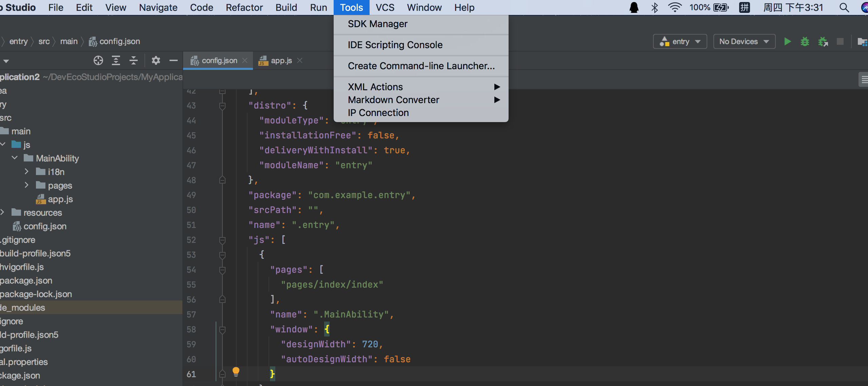Fold the distro block at line 43
868x386 pixels.
coord(222,106)
